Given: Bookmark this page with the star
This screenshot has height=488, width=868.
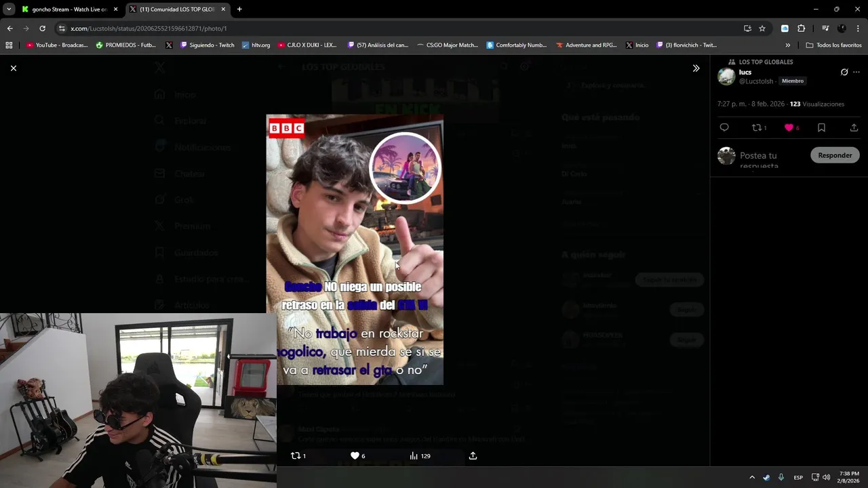Looking at the screenshot, I should click(762, 28).
